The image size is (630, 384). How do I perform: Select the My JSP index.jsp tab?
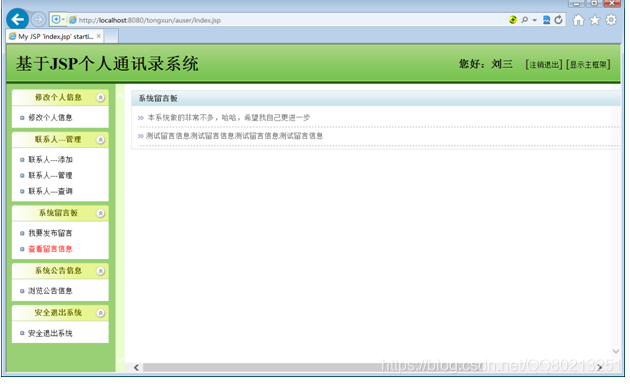click(55, 37)
